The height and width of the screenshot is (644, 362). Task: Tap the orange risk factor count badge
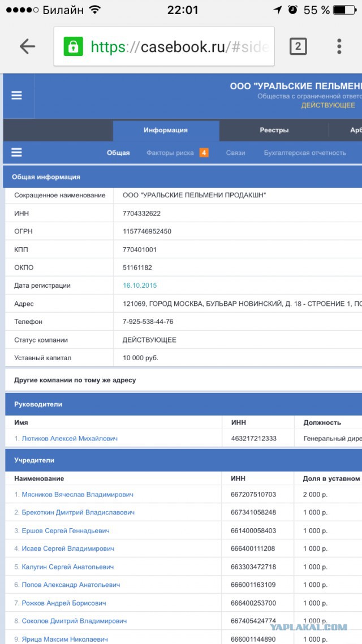pos(204,153)
